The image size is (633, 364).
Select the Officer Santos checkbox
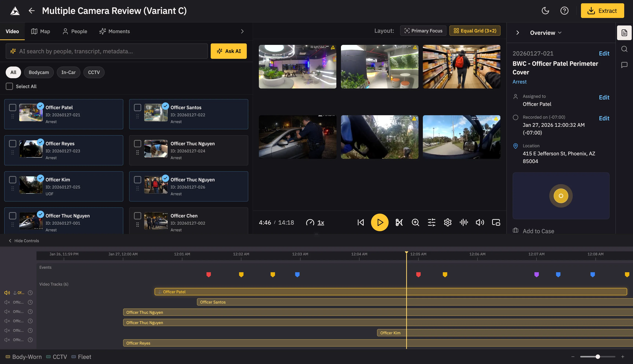tap(137, 108)
